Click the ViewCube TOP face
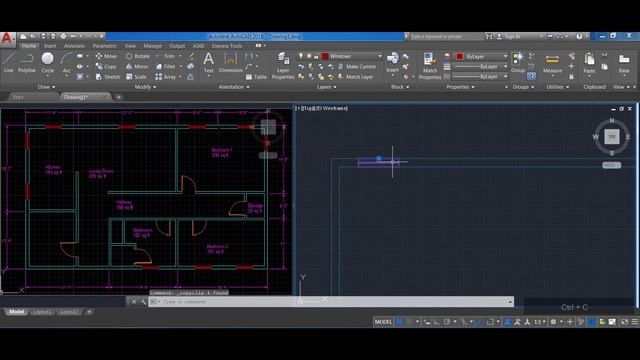The height and width of the screenshot is (360, 640). [611, 137]
